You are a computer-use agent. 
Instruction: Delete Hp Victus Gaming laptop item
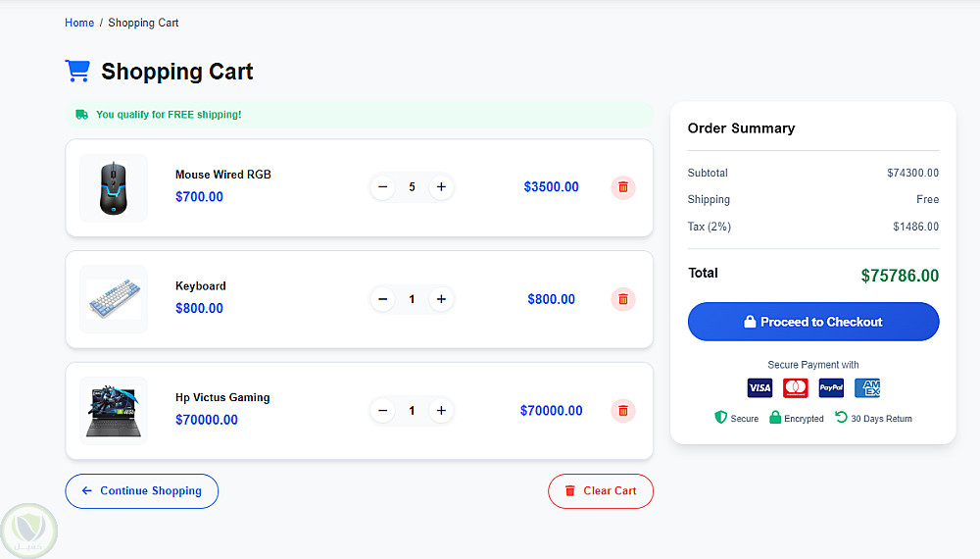pos(623,411)
